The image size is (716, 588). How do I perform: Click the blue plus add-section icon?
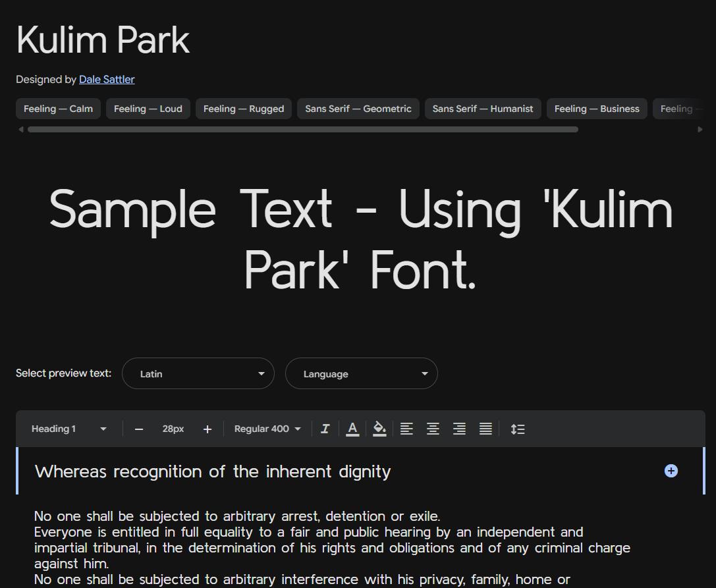pos(671,471)
